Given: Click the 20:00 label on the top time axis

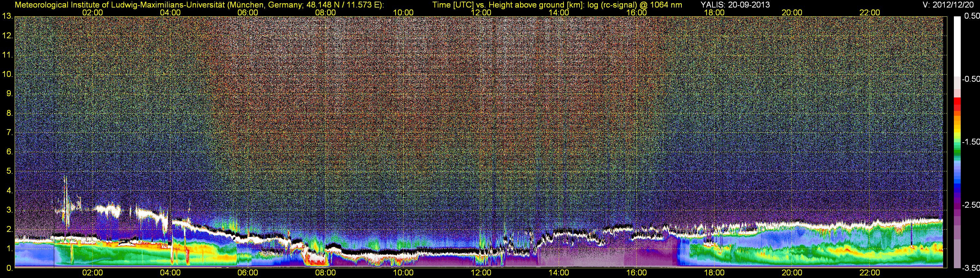Looking at the screenshot, I should (x=792, y=12).
